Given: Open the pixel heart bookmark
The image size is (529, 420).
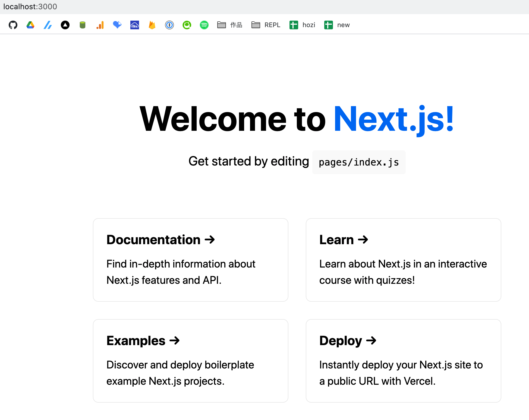Looking at the screenshot, I should tap(117, 25).
